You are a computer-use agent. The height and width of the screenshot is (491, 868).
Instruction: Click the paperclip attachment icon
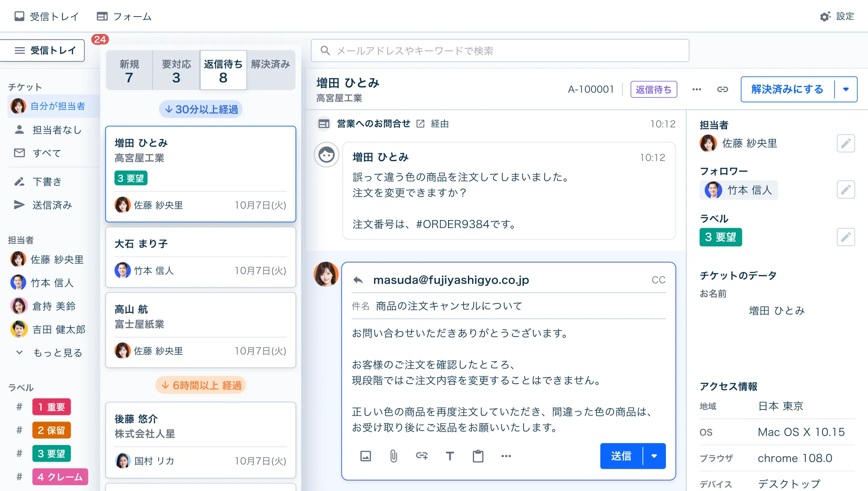coord(393,456)
